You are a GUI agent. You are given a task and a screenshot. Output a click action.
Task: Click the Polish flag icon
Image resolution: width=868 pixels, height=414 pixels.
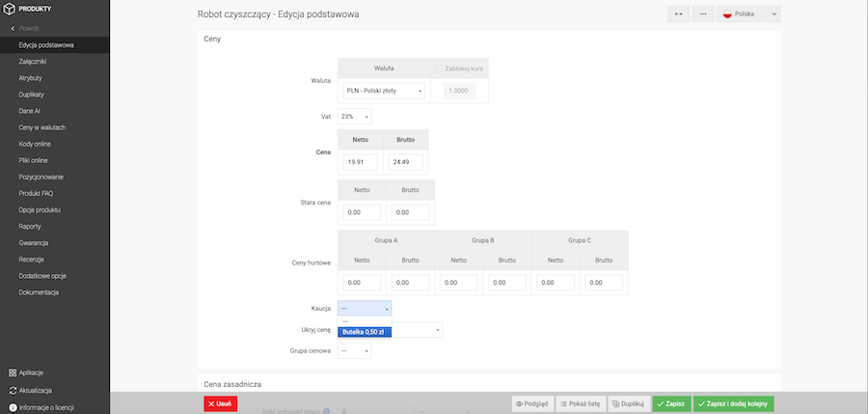727,14
